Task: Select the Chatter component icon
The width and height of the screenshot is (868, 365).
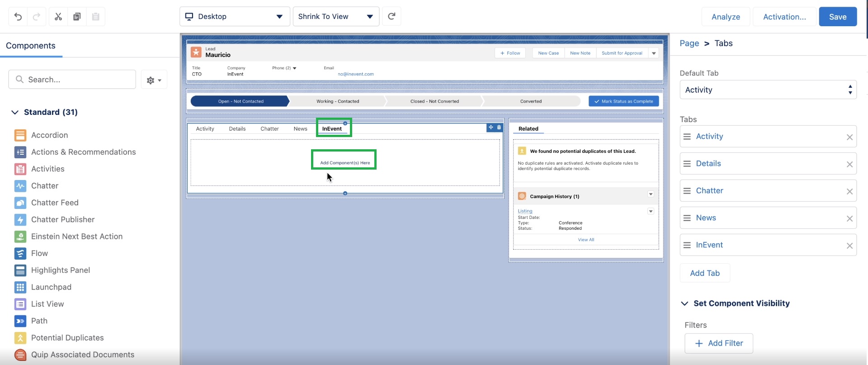Action: (x=20, y=186)
